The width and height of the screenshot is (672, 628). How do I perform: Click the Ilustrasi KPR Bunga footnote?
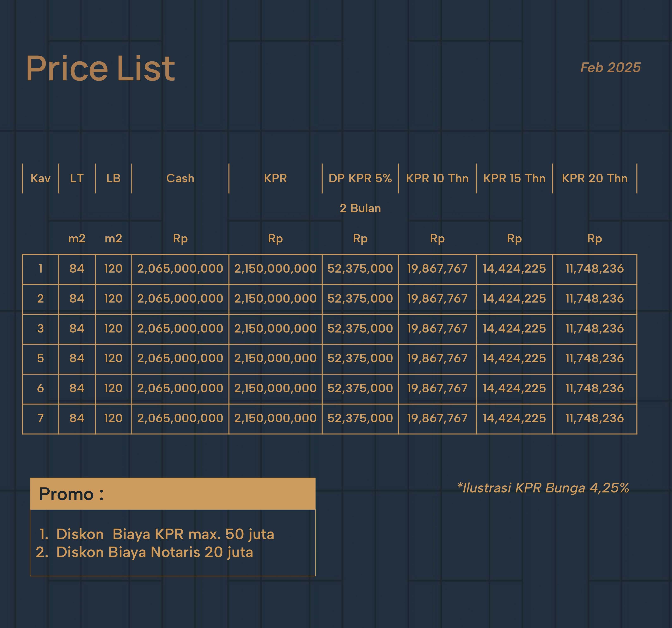543,488
